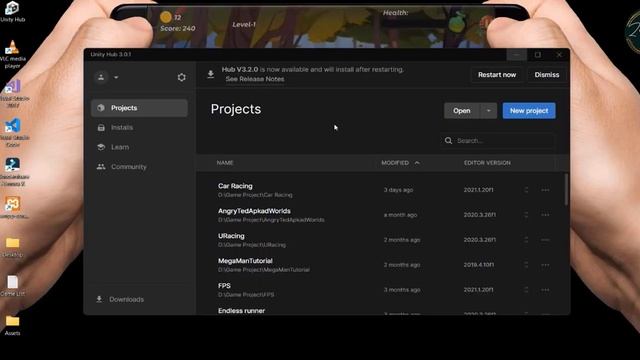Select the XAMPP orange desktop icon
Screen dimensions: 640x360
[x=13, y=207]
